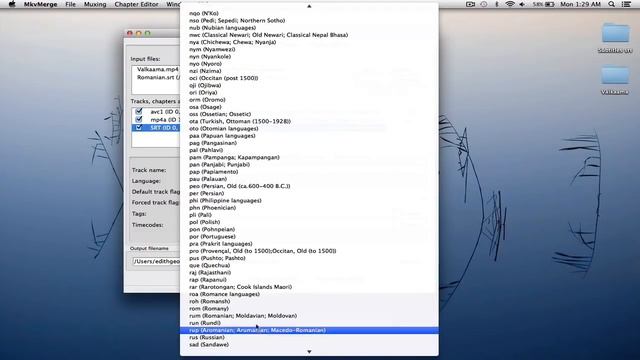Click the volume icon in menu bar
Image resolution: width=640 pixels, height=360 pixels.
click(x=522, y=4)
